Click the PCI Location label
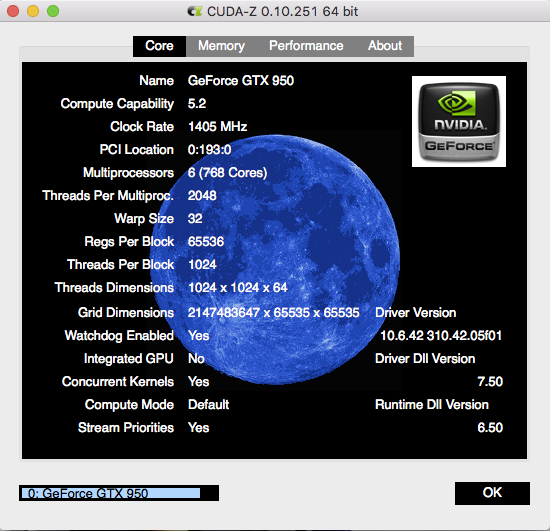 (137, 150)
